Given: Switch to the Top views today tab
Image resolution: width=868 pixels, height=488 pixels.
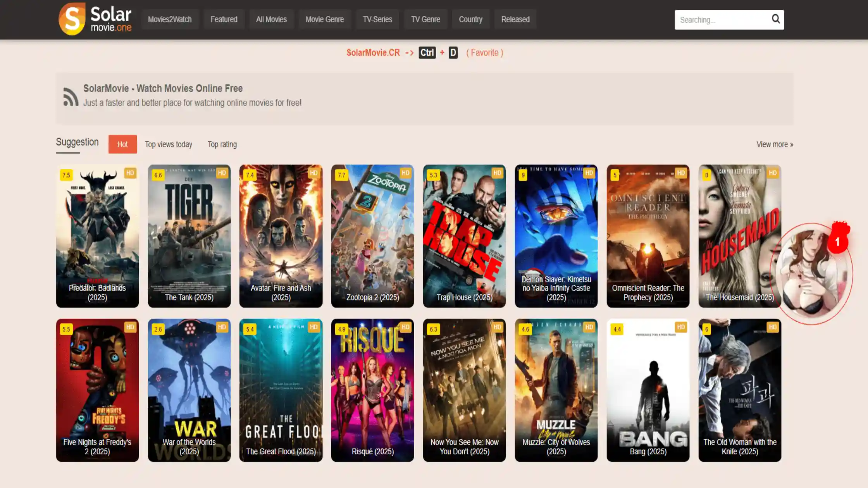Looking at the screenshot, I should coord(169,144).
